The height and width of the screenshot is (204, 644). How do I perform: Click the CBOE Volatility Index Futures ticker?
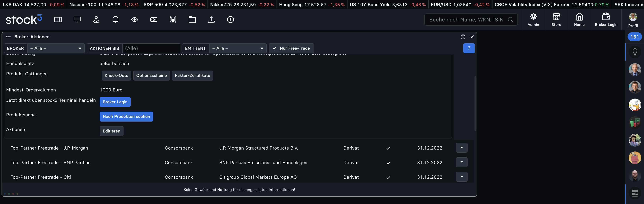(x=552, y=4)
